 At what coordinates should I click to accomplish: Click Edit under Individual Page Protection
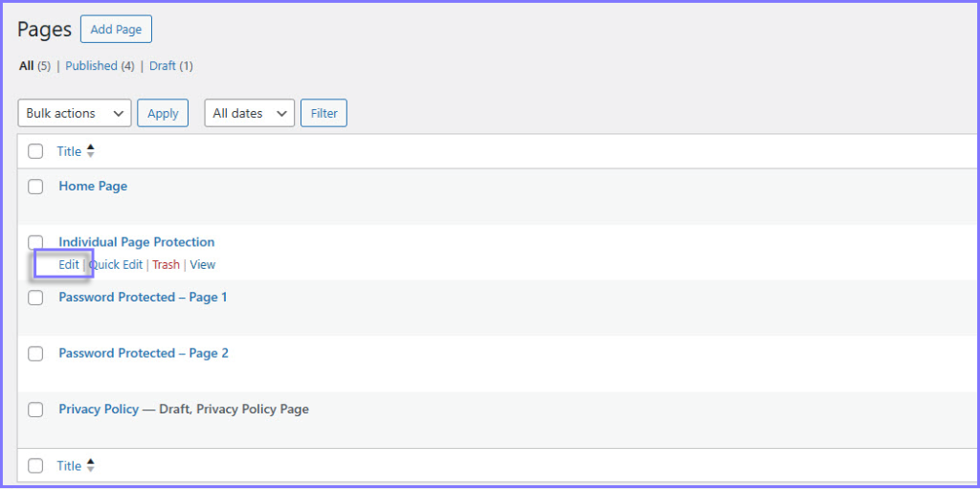(x=69, y=265)
